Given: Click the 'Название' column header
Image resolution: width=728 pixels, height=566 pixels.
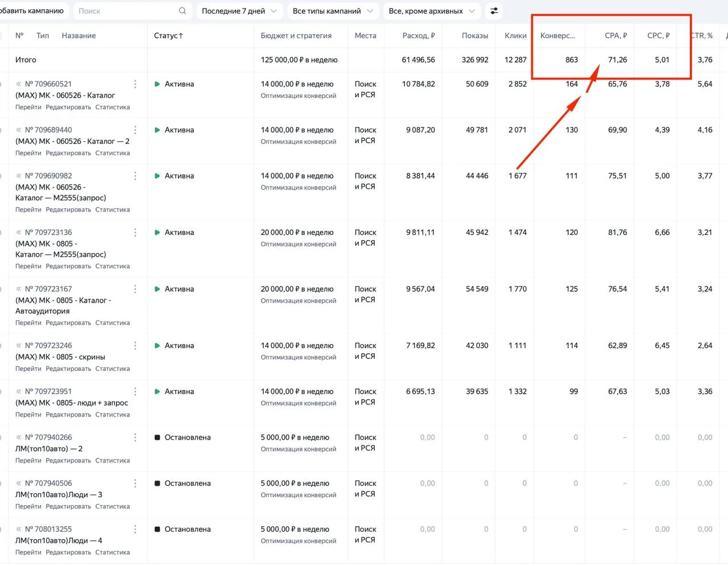Looking at the screenshot, I should [78, 36].
